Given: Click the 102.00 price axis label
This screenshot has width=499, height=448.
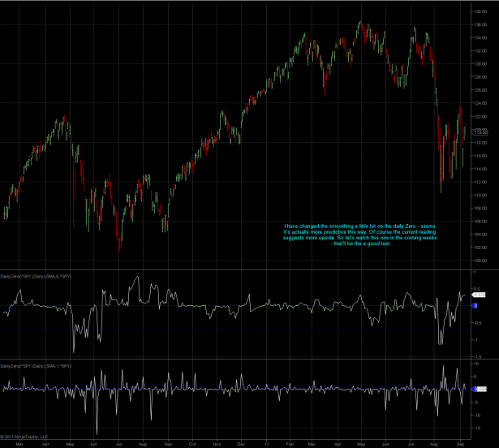Looking at the screenshot, I should click(480, 248).
